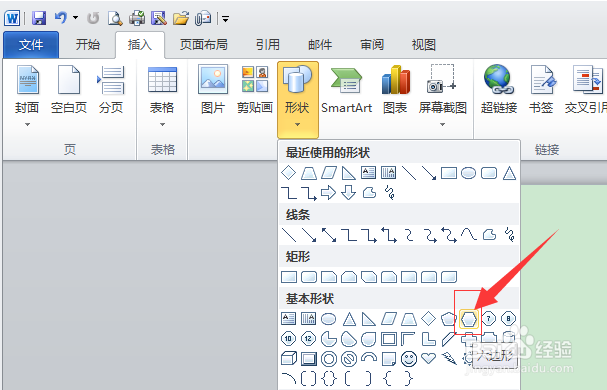The height and width of the screenshot is (390, 607).
Task: Open the 文件 tab
Action: point(31,45)
